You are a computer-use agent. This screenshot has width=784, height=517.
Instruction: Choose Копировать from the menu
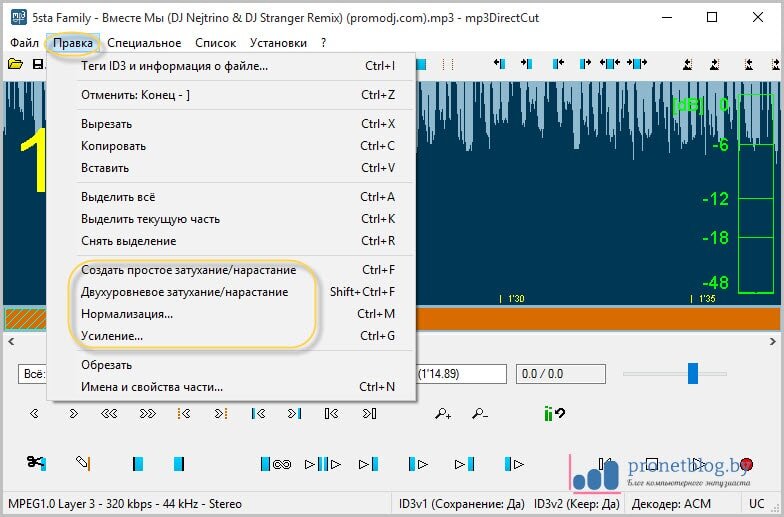click(231, 146)
